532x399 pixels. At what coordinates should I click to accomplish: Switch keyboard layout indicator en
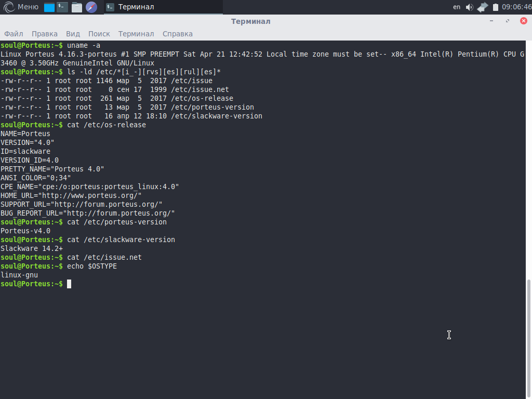(x=457, y=7)
